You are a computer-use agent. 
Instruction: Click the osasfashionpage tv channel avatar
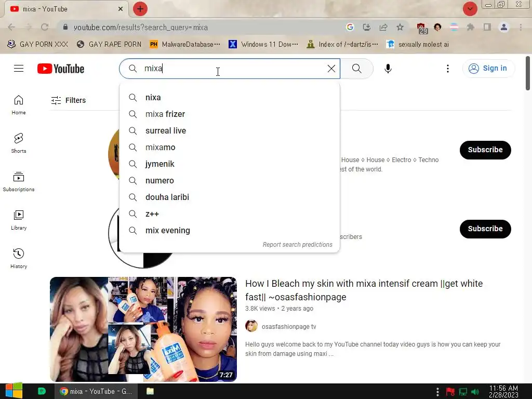251,326
